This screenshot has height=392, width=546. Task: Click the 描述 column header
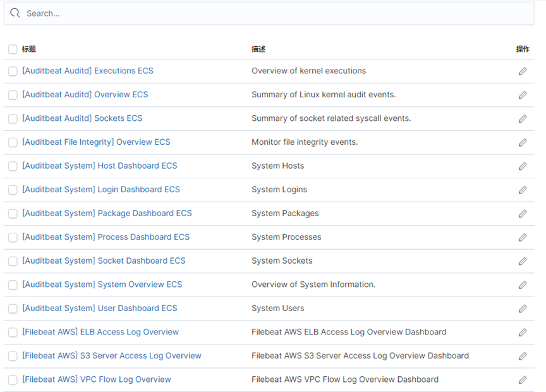[258, 49]
